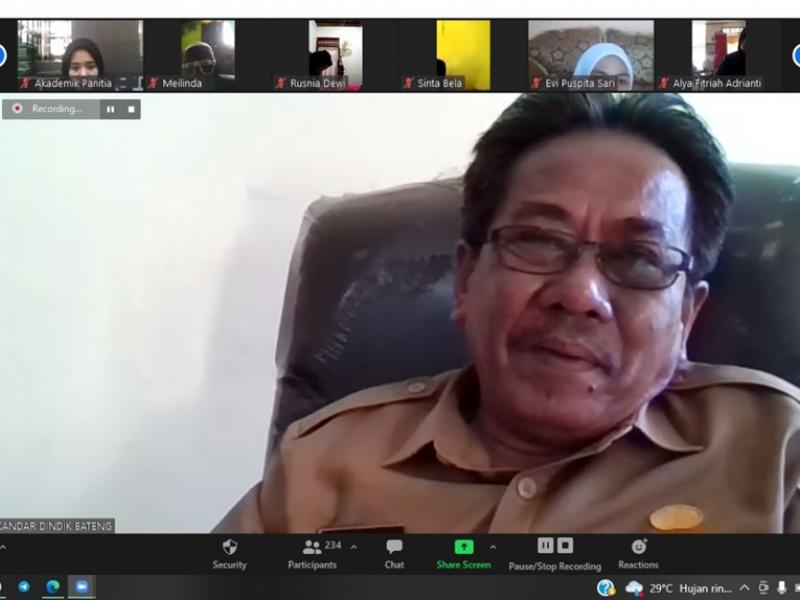The width and height of the screenshot is (800, 600).
Task: Select Sinta Bela video thumbnail
Action: pyautogui.click(x=463, y=55)
